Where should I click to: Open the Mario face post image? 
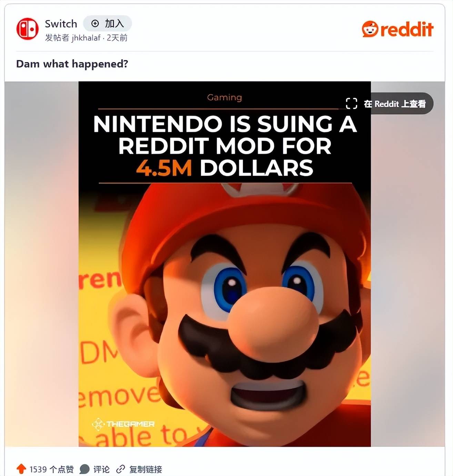(225, 264)
